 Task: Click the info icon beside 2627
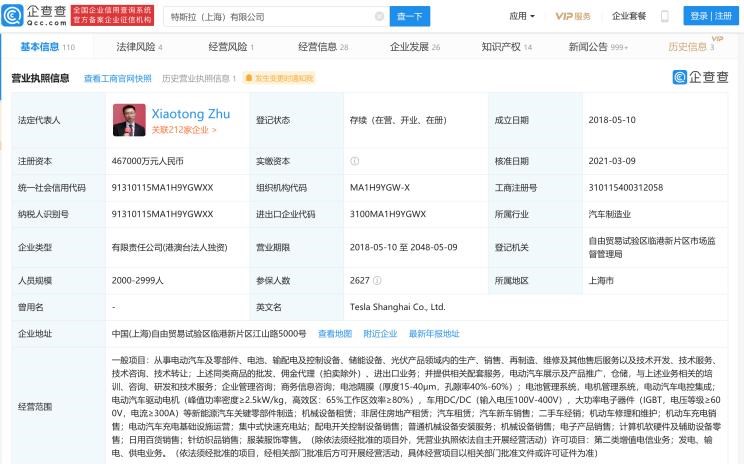[x=377, y=280]
